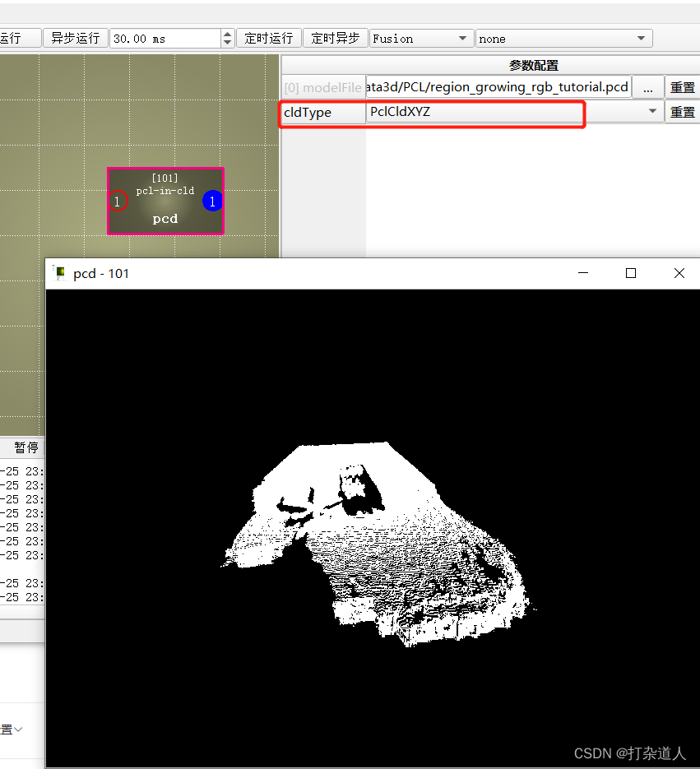Click the red input port on pcl-in-cld node

pyautogui.click(x=119, y=201)
